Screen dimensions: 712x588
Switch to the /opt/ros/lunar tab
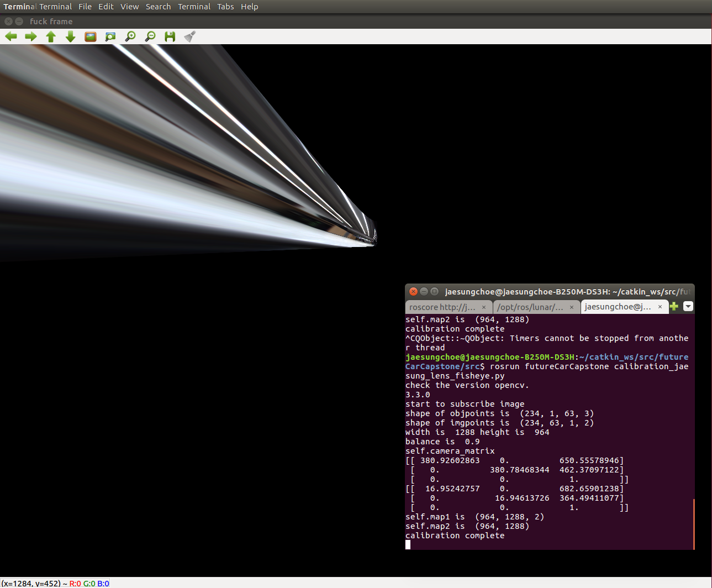[530, 307]
